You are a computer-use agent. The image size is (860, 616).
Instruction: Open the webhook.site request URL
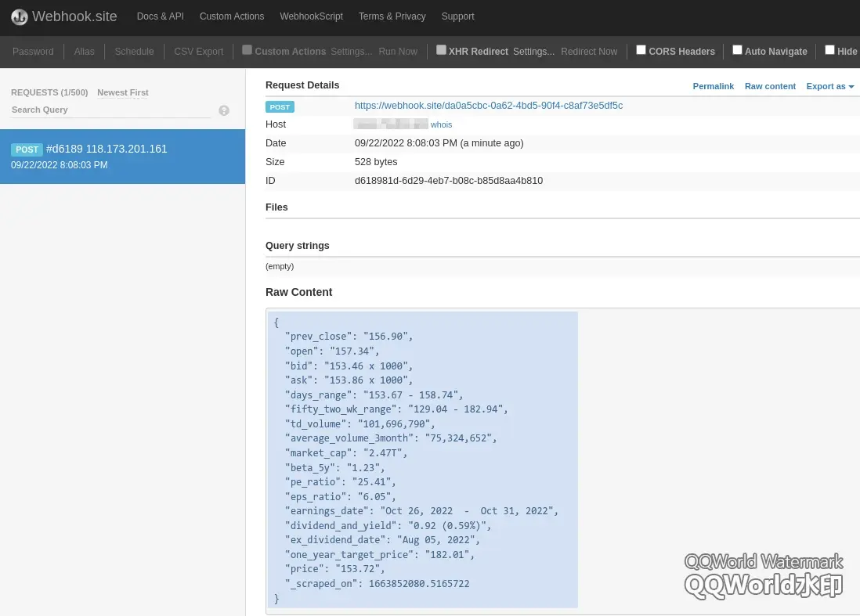(x=489, y=105)
